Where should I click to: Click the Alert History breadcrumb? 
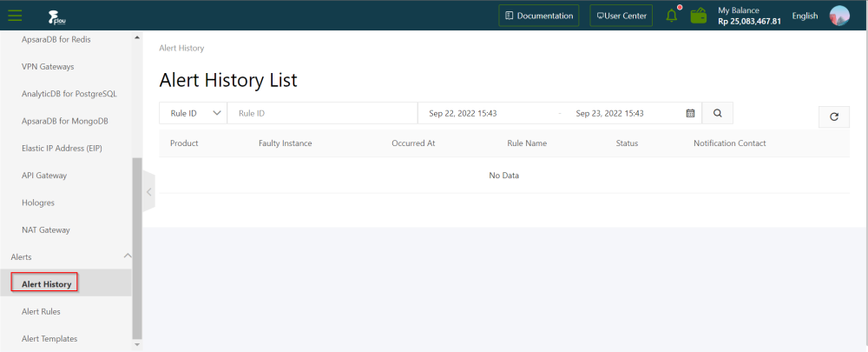point(181,48)
